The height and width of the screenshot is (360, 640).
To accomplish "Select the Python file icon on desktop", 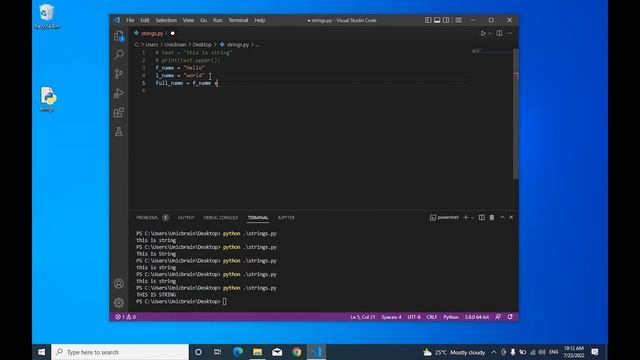I will point(47,99).
